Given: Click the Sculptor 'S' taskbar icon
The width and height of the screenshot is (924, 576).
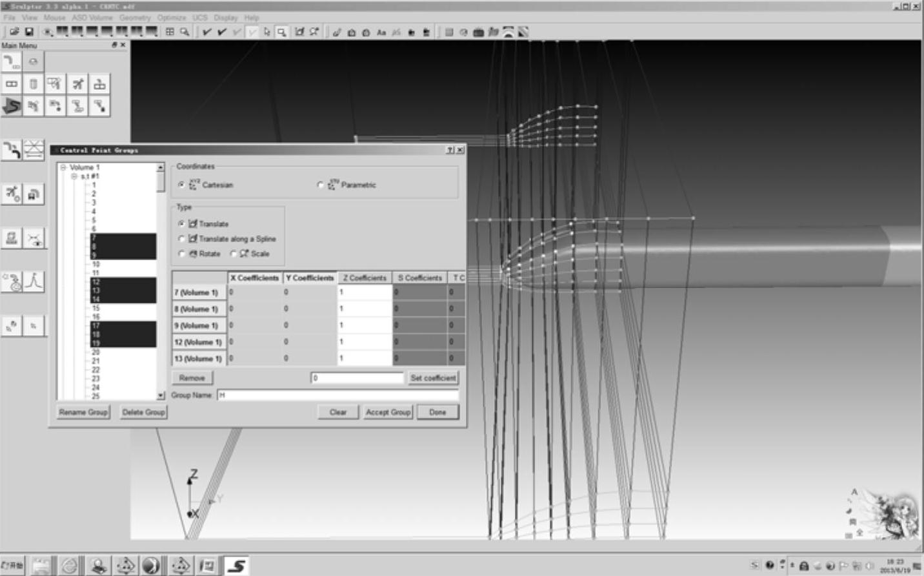Looking at the screenshot, I should [236, 566].
